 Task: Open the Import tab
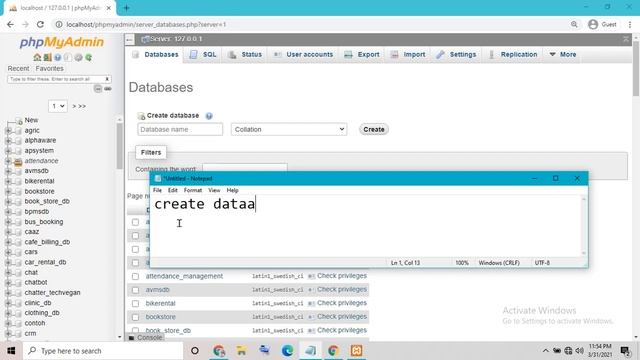(x=408, y=54)
